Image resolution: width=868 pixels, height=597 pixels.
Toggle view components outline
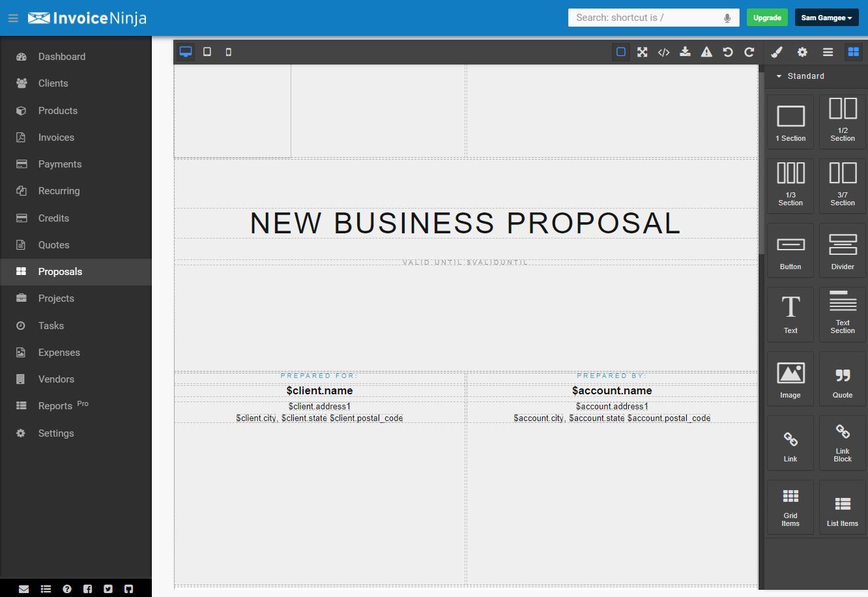tap(620, 52)
